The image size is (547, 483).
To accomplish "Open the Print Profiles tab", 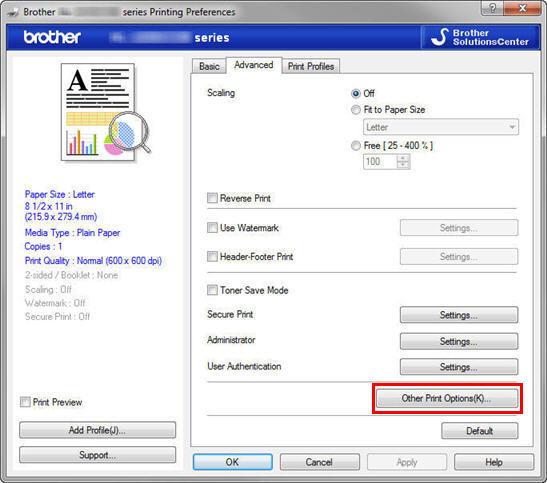I will coord(310,66).
